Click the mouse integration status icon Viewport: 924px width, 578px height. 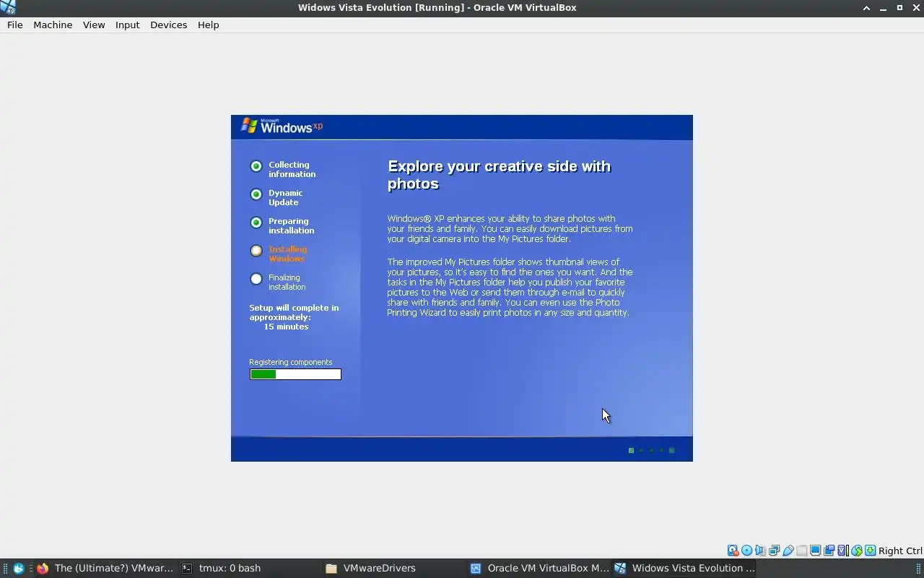[x=856, y=551]
